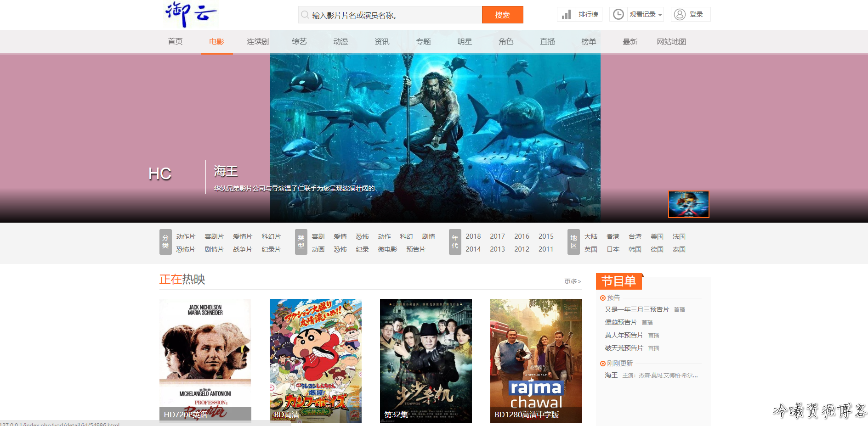The height and width of the screenshot is (426, 868).
Task: Click the 节目单 panel header
Action: click(x=619, y=281)
